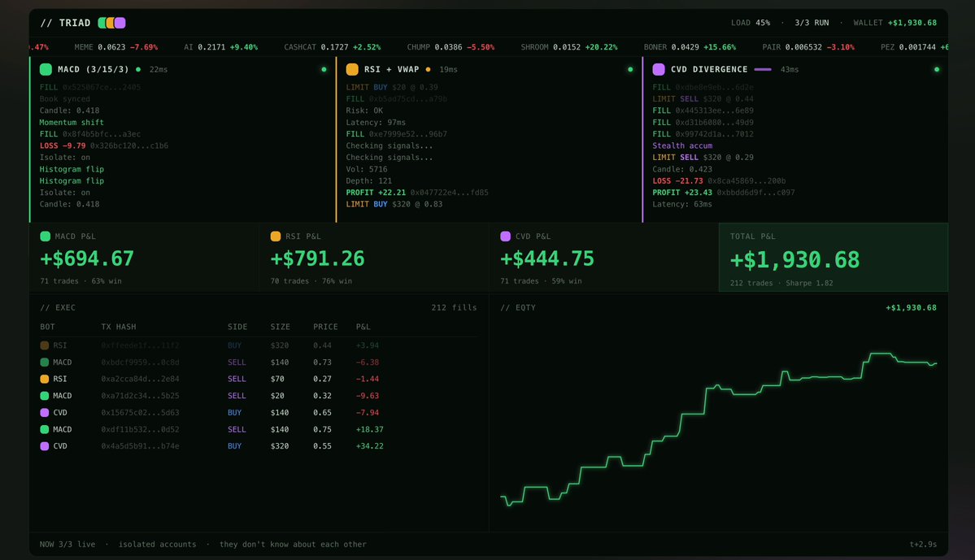Select the SIZE column header
Viewport: 975px width, 560px height.
click(281, 327)
